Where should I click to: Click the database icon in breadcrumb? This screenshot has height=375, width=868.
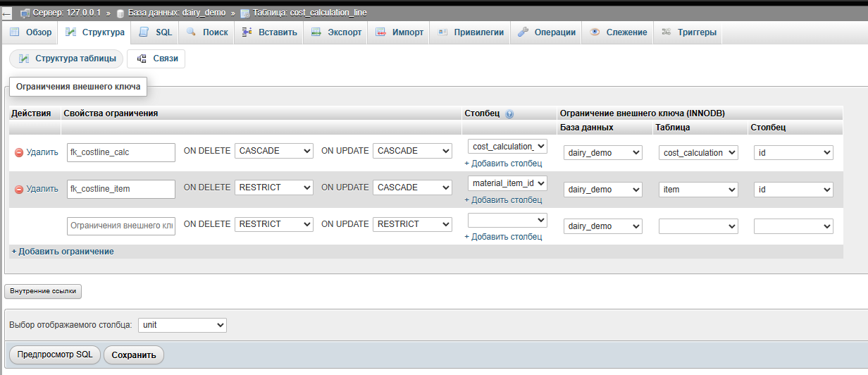(120, 13)
